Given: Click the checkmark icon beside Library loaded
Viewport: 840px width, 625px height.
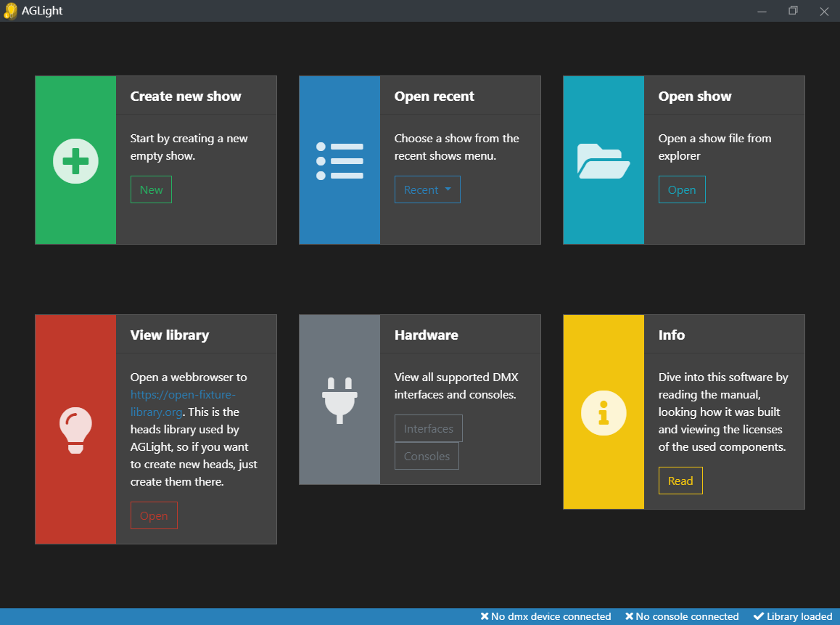Looking at the screenshot, I should point(759,616).
